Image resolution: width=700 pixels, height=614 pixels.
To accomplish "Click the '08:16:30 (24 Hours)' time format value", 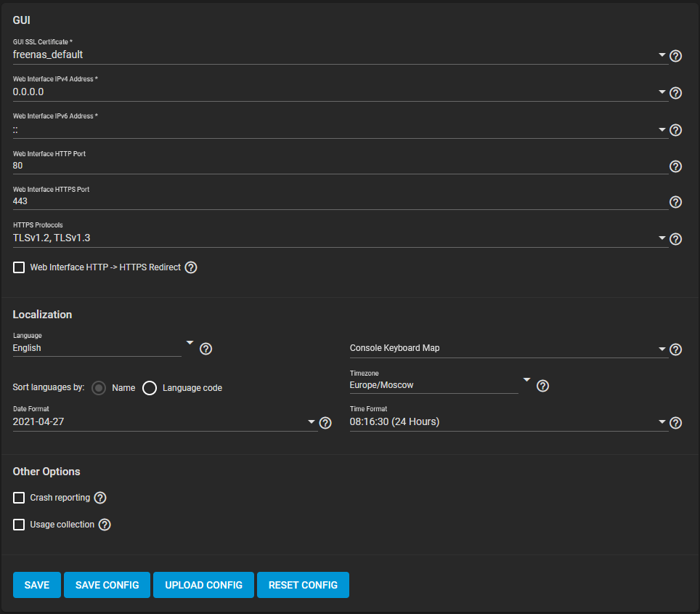I will coord(394,422).
